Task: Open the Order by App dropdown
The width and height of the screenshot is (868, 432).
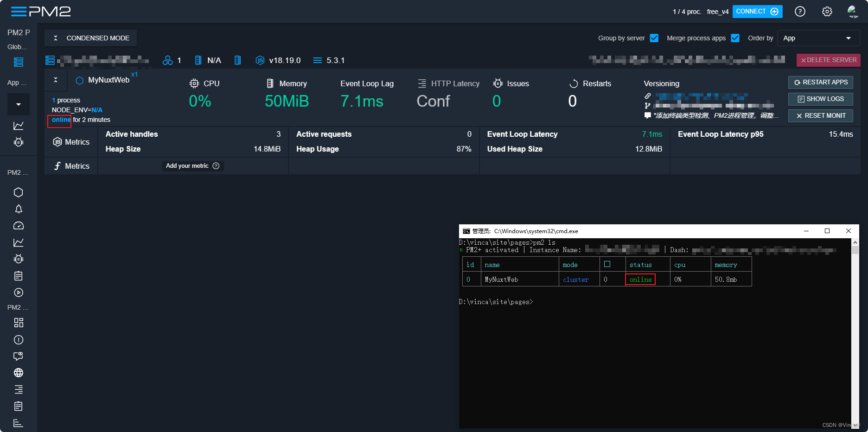Action: click(818, 38)
